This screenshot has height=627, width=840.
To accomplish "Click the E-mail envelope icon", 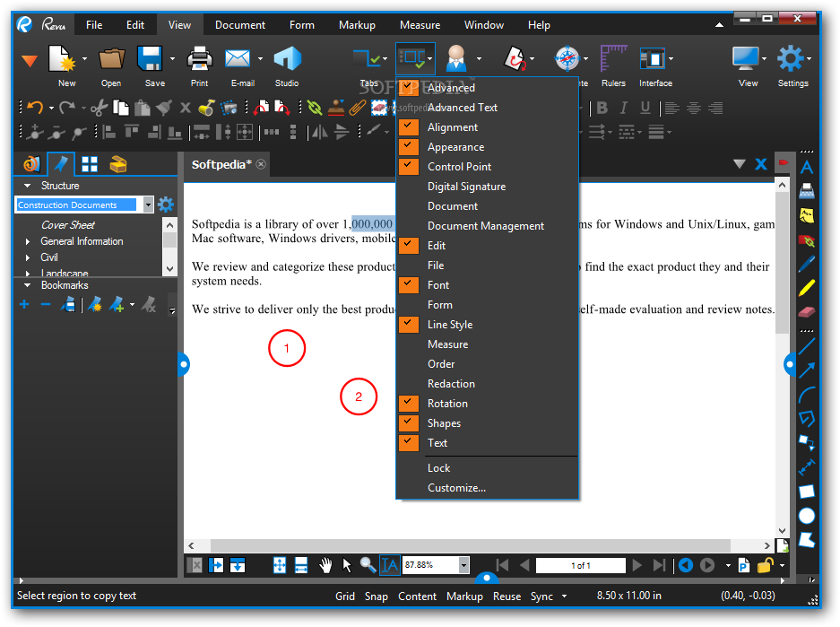I will tap(238, 58).
